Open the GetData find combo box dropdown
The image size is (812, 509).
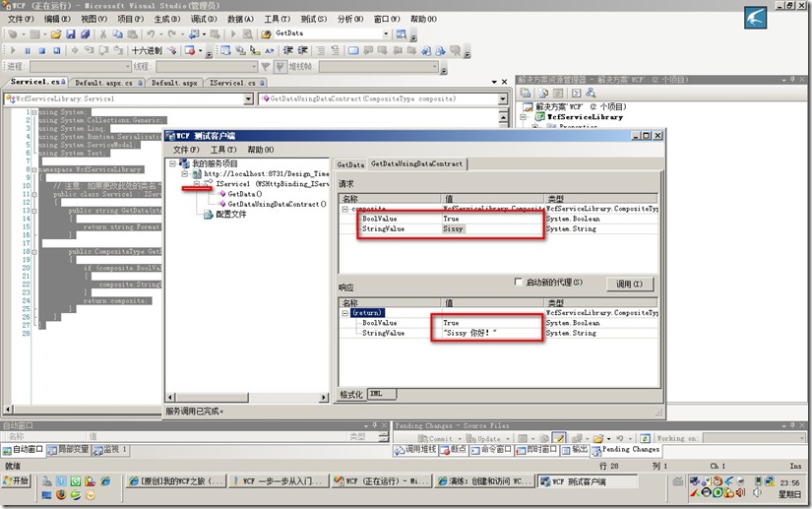386,33
